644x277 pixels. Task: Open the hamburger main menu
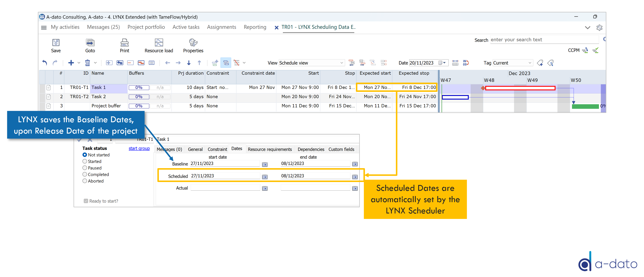pos(44,27)
